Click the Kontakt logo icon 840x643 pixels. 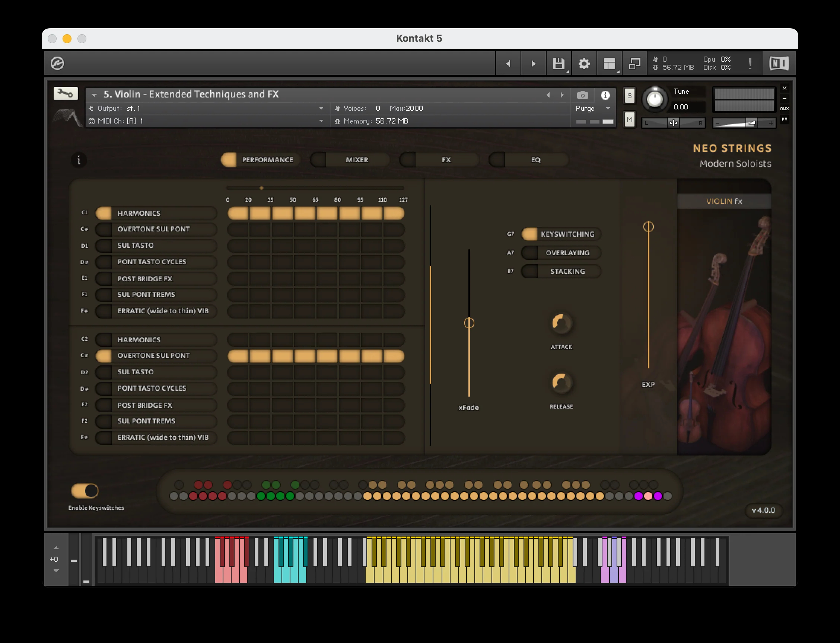57,63
